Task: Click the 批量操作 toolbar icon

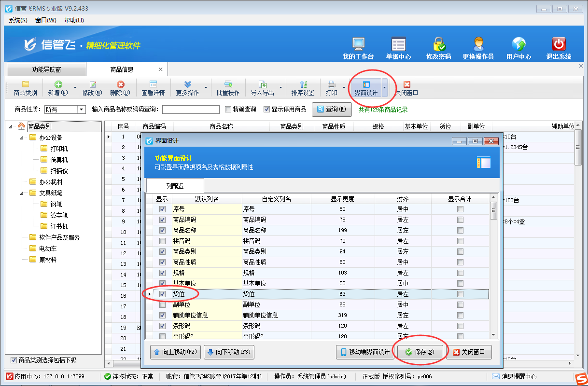Action: pos(228,84)
